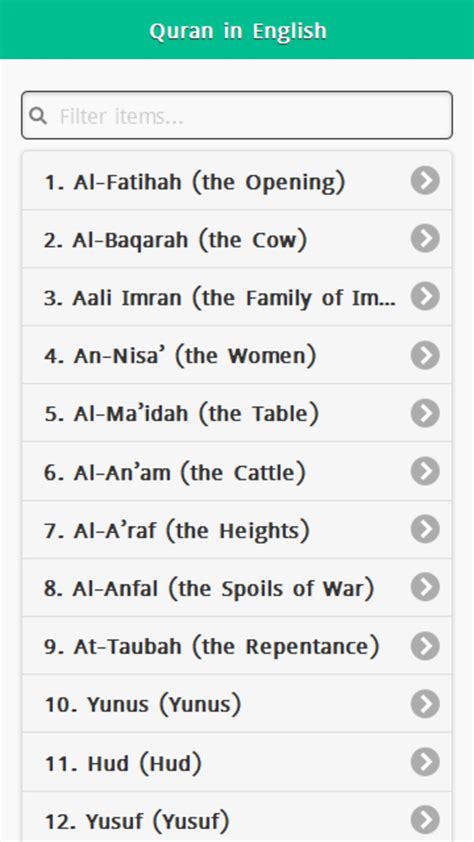Tap the arrow icon beside Al-Ma'idah
The width and height of the screenshot is (474, 842).
pyautogui.click(x=425, y=413)
